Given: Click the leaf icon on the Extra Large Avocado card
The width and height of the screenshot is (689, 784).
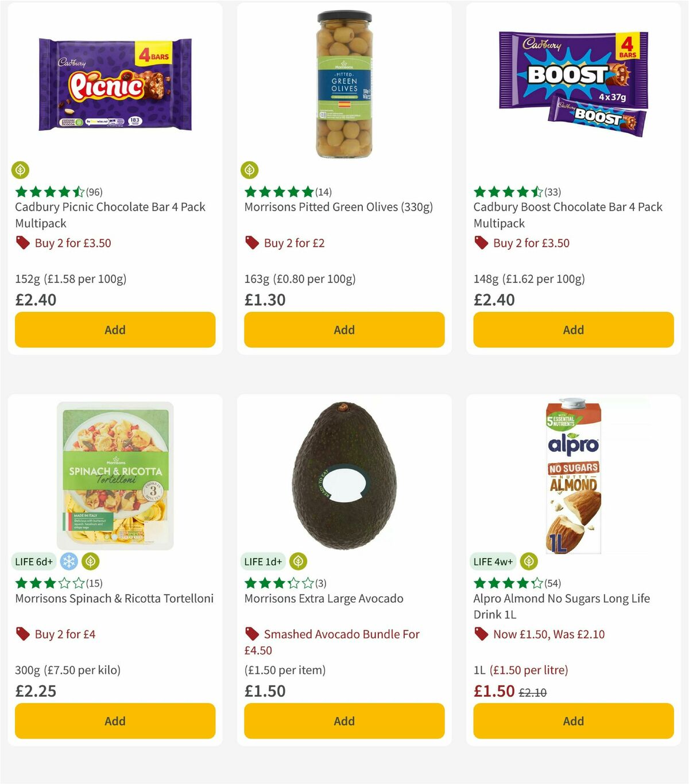Looking at the screenshot, I should (297, 561).
